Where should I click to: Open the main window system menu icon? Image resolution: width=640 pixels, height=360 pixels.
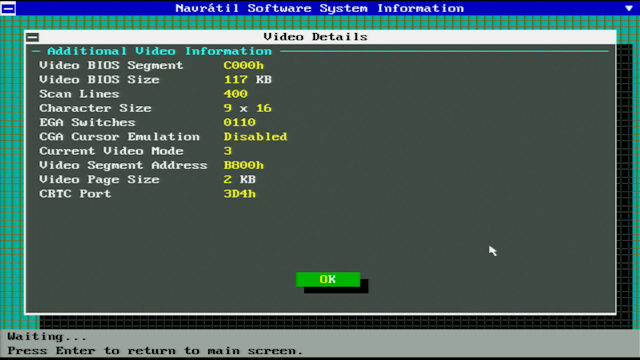pyautogui.click(x=8, y=8)
